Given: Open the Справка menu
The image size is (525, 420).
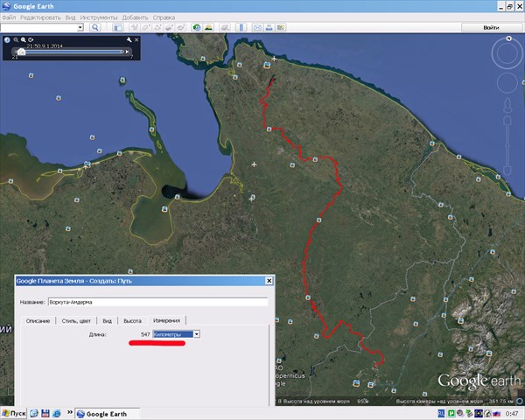Looking at the screenshot, I should 164,17.
